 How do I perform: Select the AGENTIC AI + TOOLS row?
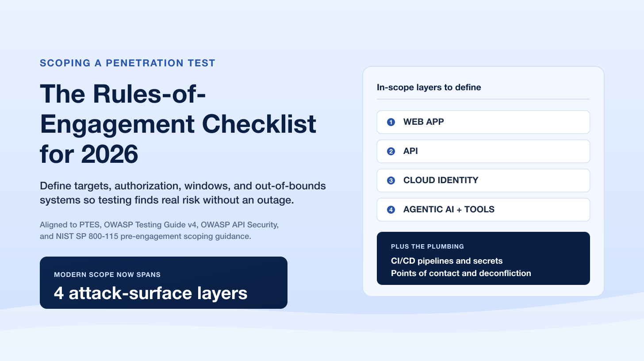(x=483, y=210)
